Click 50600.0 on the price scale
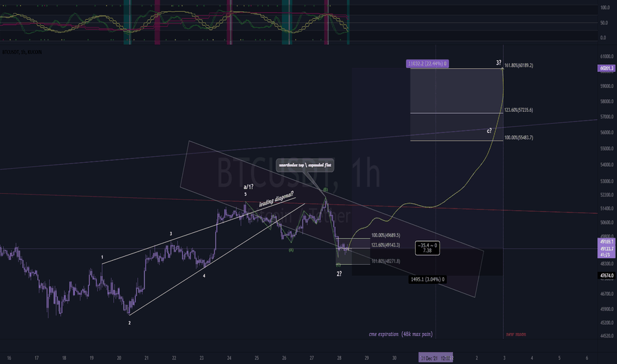This screenshot has height=364, width=617. pos(606,222)
